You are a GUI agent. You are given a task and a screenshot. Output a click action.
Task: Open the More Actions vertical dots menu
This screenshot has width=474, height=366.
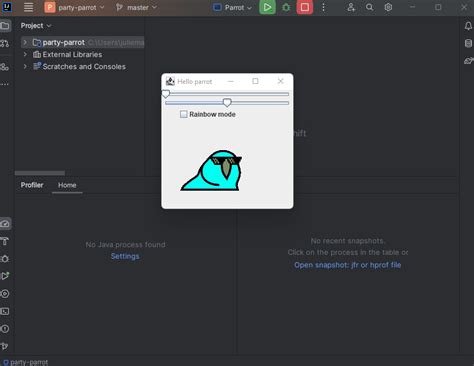point(323,7)
